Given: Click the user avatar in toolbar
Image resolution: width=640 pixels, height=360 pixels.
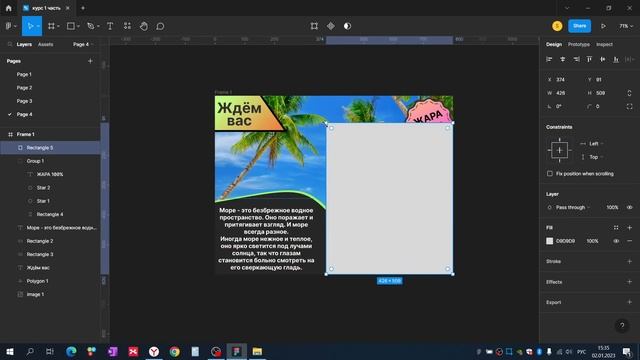Looking at the screenshot, I should point(557,26).
